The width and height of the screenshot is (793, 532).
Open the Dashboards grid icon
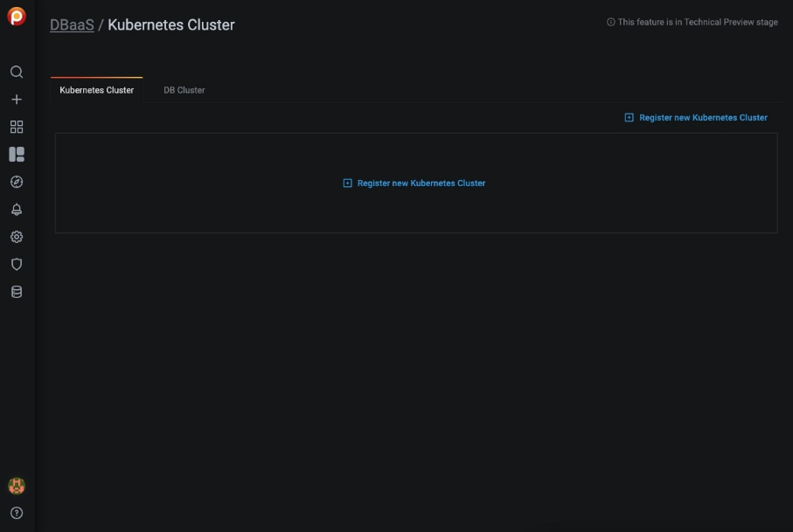pyautogui.click(x=17, y=127)
